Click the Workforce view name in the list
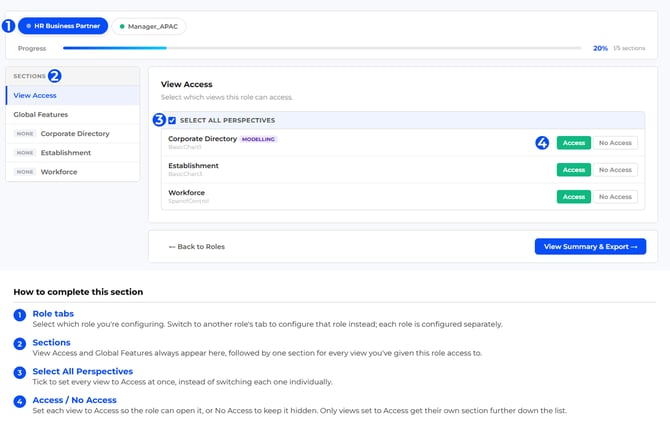 (x=186, y=193)
